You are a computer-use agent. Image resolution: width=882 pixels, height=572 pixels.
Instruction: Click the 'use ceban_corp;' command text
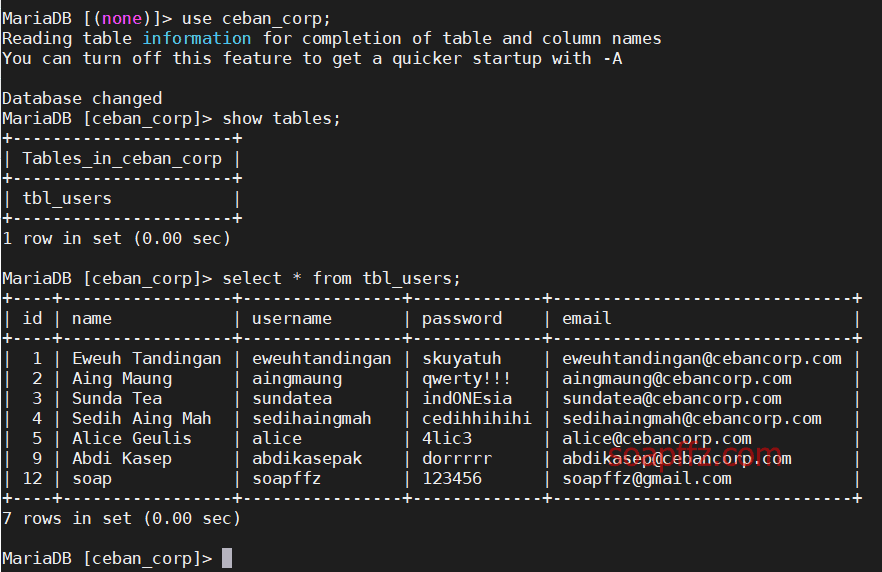(x=256, y=19)
